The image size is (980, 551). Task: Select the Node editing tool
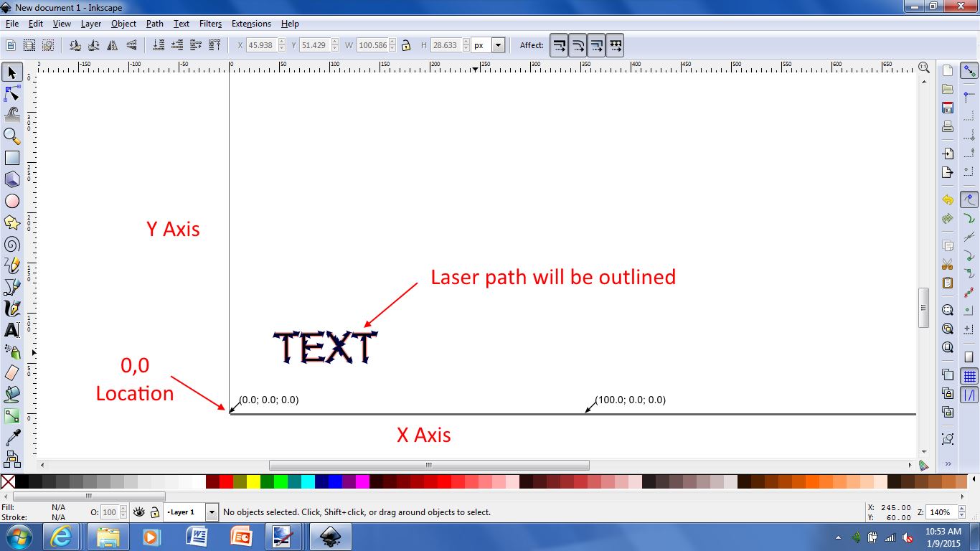11,93
